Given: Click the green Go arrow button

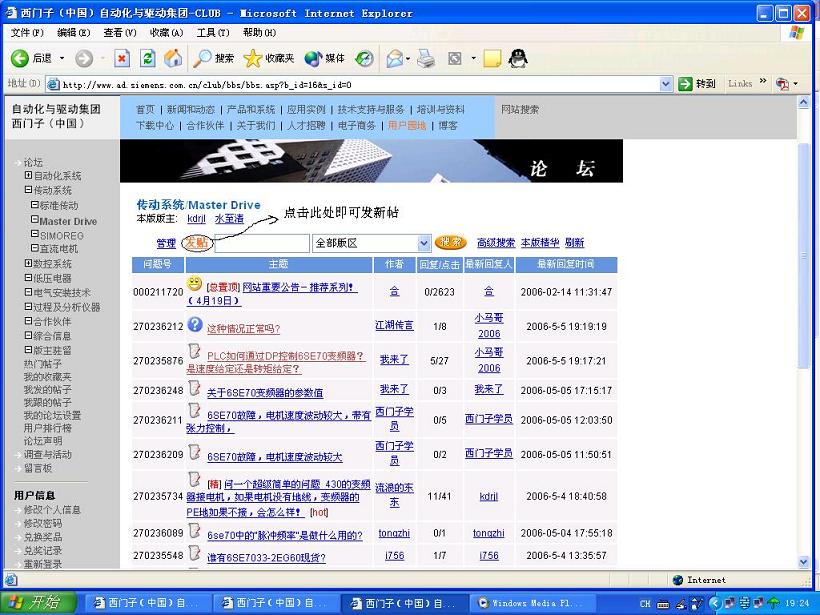Looking at the screenshot, I should [x=685, y=84].
